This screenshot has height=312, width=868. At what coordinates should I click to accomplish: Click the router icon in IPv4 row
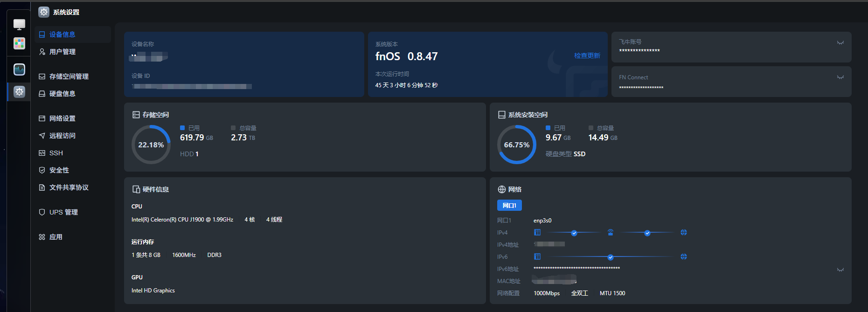click(x=611, y=232)
